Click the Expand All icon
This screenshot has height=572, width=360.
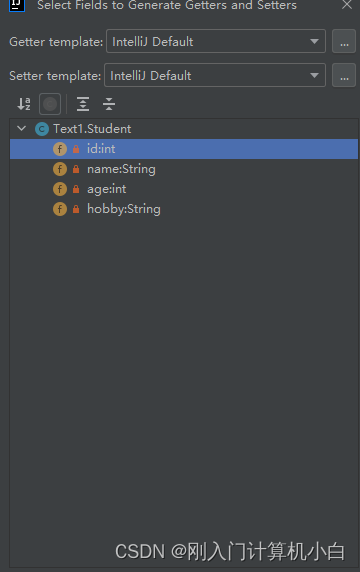83,104
